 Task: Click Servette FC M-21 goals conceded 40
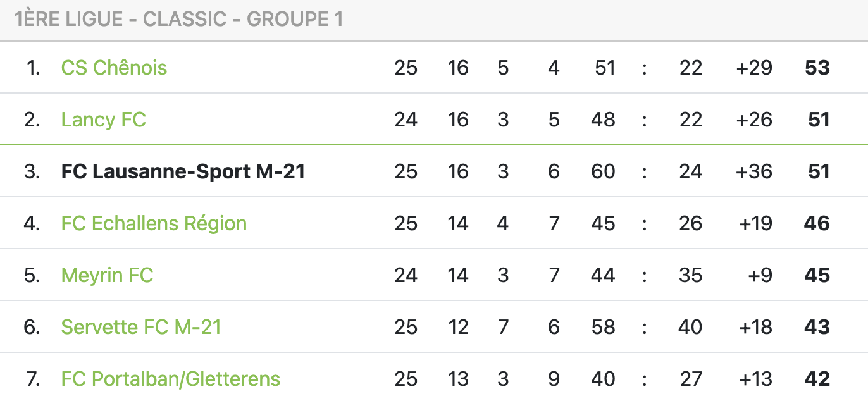tap(690, 327)
